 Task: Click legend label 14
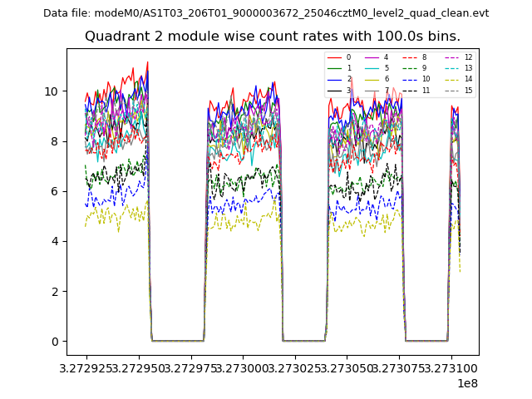click(468, 79)
